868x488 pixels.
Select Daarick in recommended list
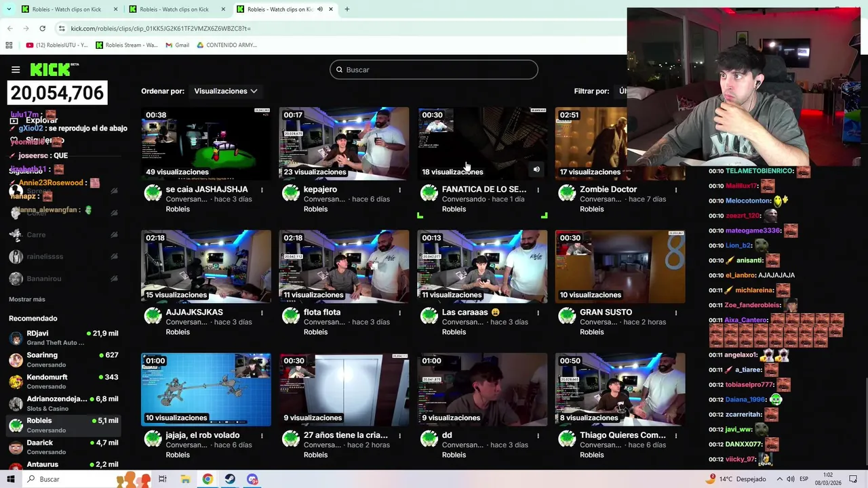(x=64, y=447)
